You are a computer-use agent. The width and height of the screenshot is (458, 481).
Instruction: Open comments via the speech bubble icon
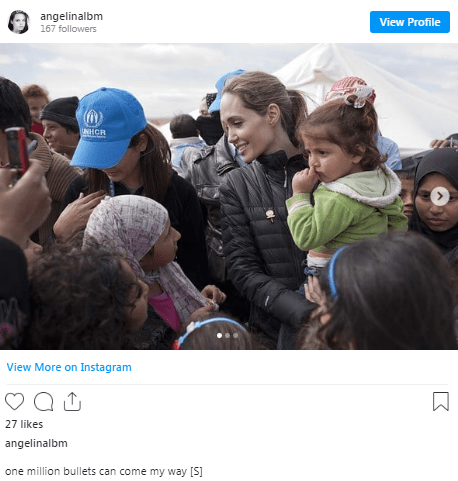tap(44, 401)
